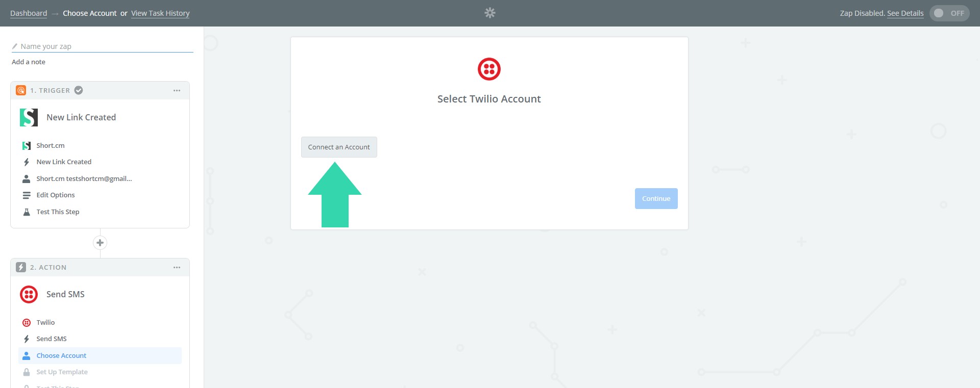The height and width of the screenshot is (388, 980).
Task: Click the gray action step bolt icon
Action: [x=21, y=267]
